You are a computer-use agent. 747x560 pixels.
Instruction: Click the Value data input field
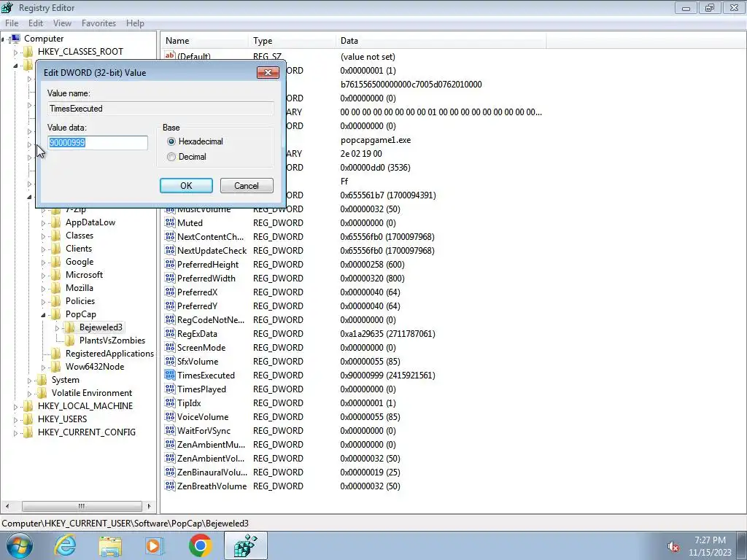98,142
